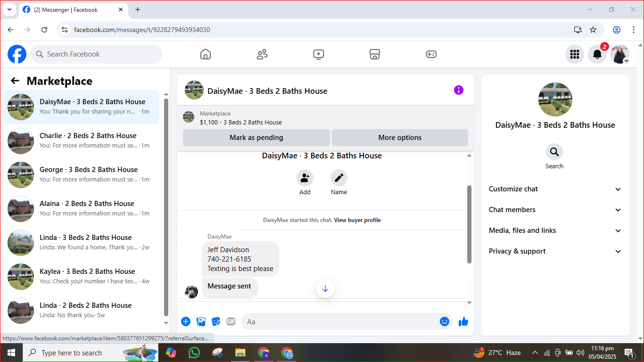Click Mark as pending button

point(256,138)
